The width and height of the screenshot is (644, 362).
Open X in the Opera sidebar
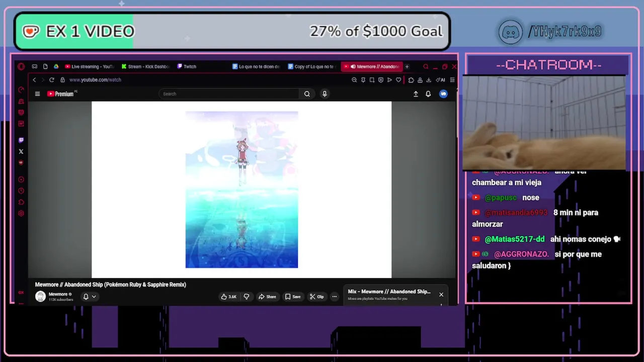(x=21, y=151)
